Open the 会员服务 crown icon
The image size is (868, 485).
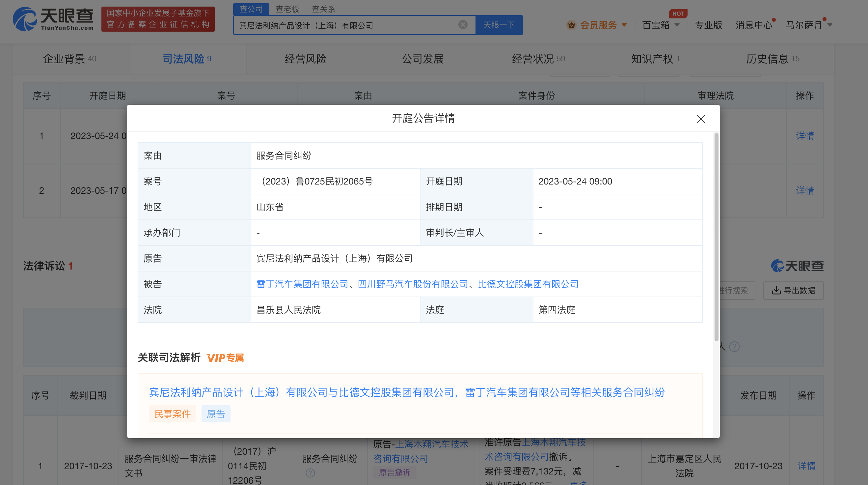click(571, 25)
